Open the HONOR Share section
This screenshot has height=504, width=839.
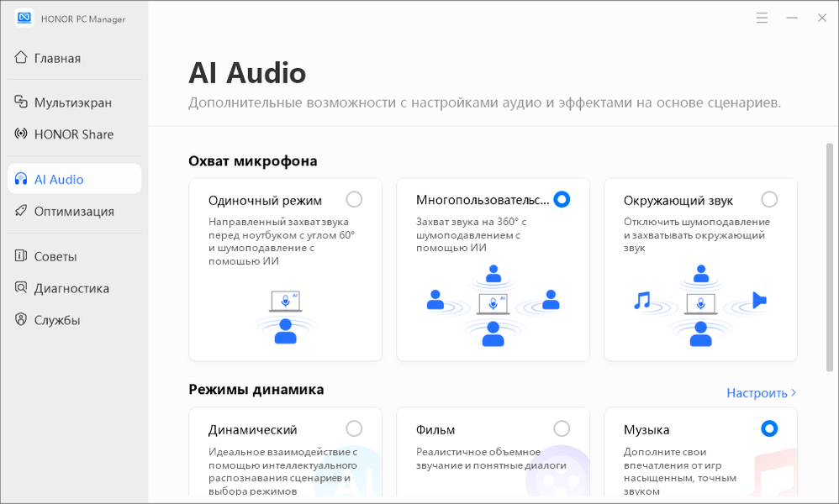pyautogui.click(x=74, y=134)
